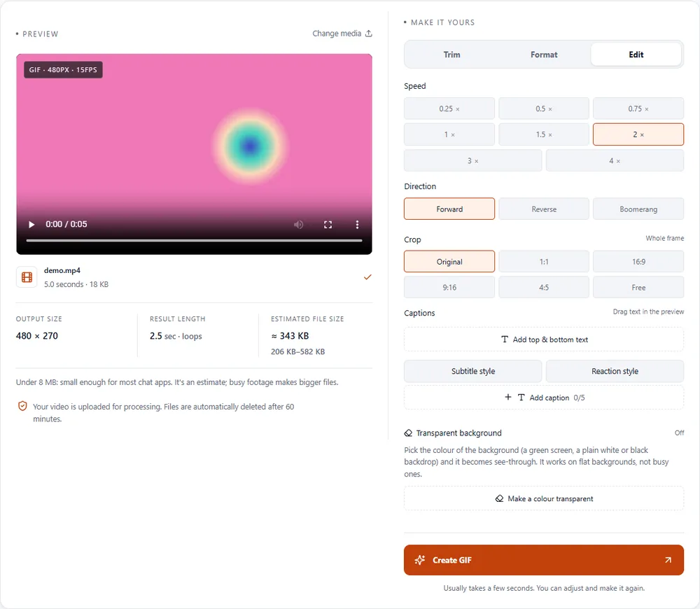Viewport: 700px width, 609px height.
Task: Apply Subtitle style captions
Action: tap(472, 371)
